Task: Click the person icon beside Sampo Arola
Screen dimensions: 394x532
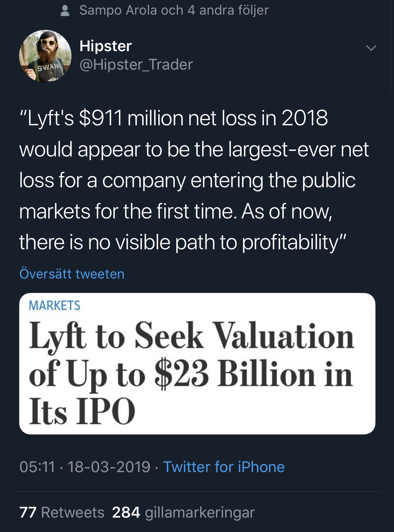Action: [x=65, y=10]
